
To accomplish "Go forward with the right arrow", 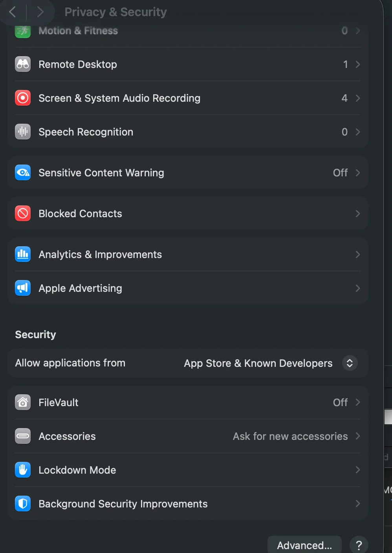I will [x=40, y=12].
